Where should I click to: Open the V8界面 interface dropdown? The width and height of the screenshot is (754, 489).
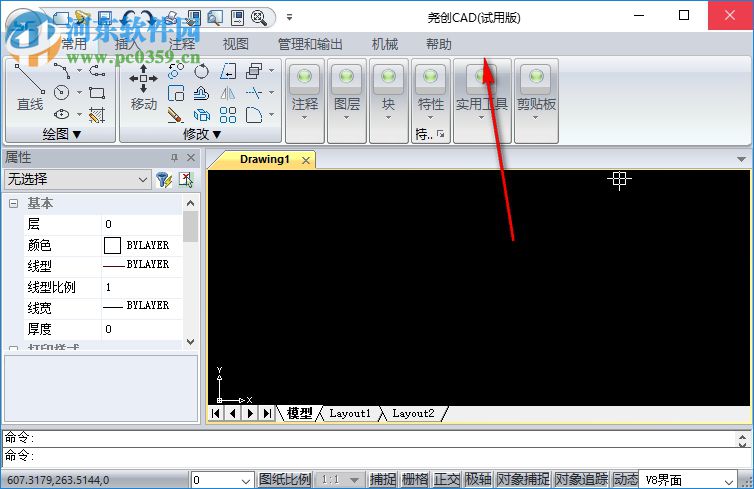(x=688, y=480)
